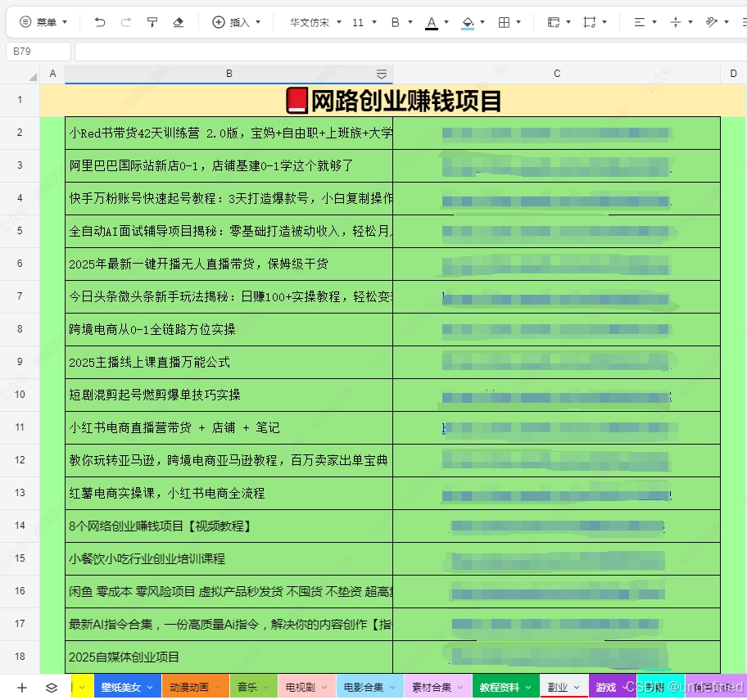Screen dimensions: 747x700
Task: Select the 最新AI指令合集 cell
Action: [229, 625]
